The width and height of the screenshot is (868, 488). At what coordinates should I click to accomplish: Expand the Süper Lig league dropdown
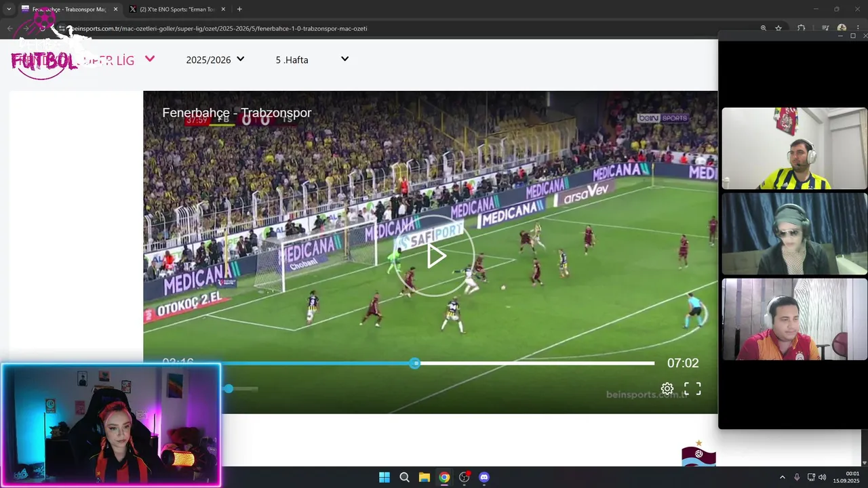point(150,59)
